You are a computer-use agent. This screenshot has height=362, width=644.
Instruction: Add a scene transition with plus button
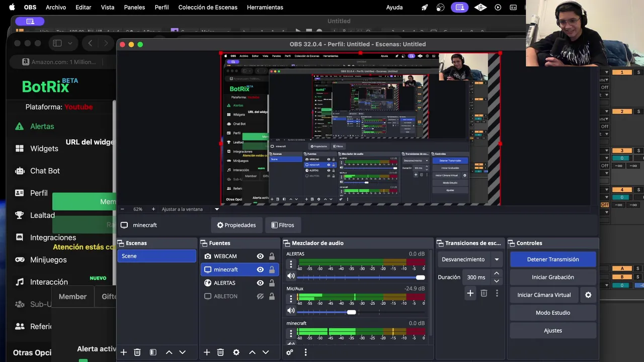[470, 293]
